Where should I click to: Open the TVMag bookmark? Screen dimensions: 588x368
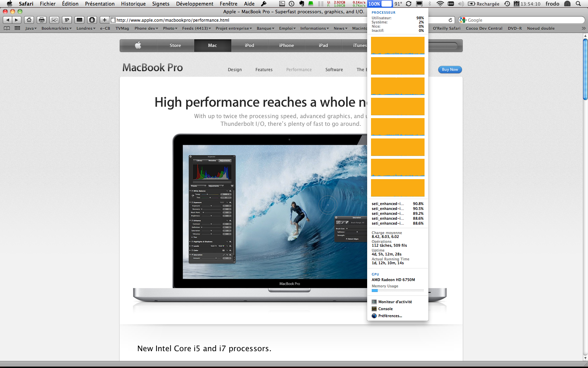(x=122, y=28)
